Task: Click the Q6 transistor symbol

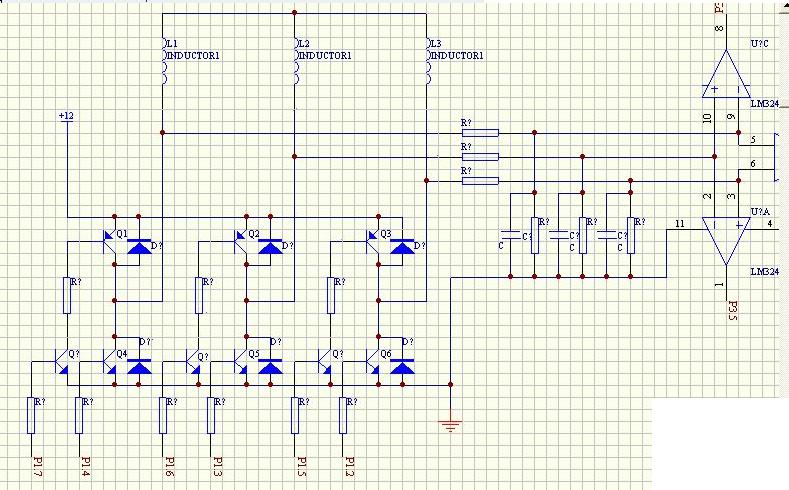Action: tap(374, 360)
